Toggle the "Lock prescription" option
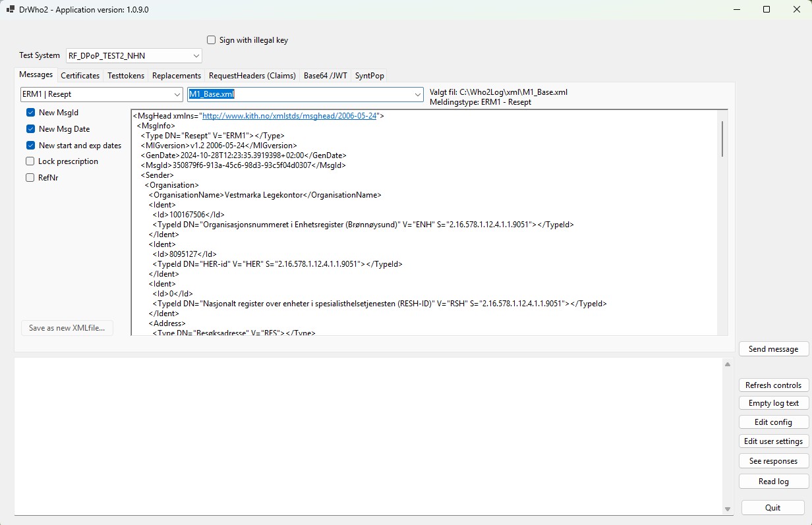This screenshot has width=812, height=525. [30, 161]
